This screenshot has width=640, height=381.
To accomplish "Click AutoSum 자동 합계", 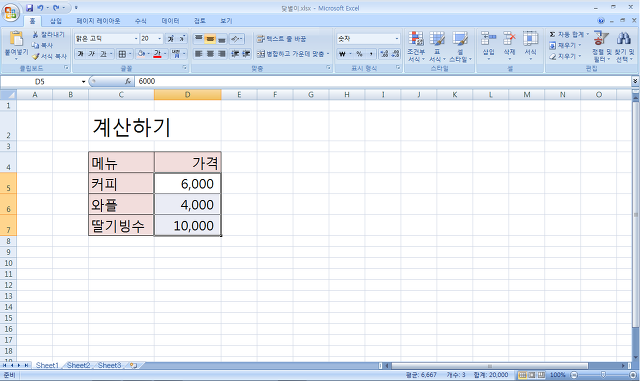I will [x=566, y=34].
